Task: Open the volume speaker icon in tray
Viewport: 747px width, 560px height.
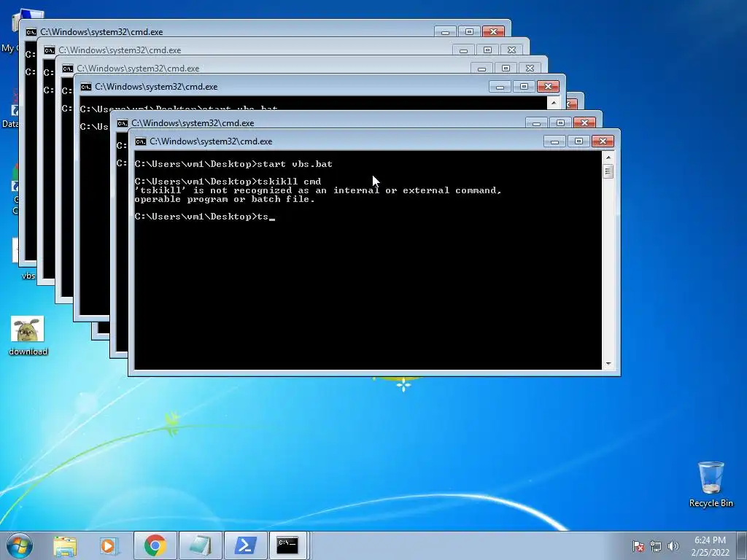Action: 673,546
